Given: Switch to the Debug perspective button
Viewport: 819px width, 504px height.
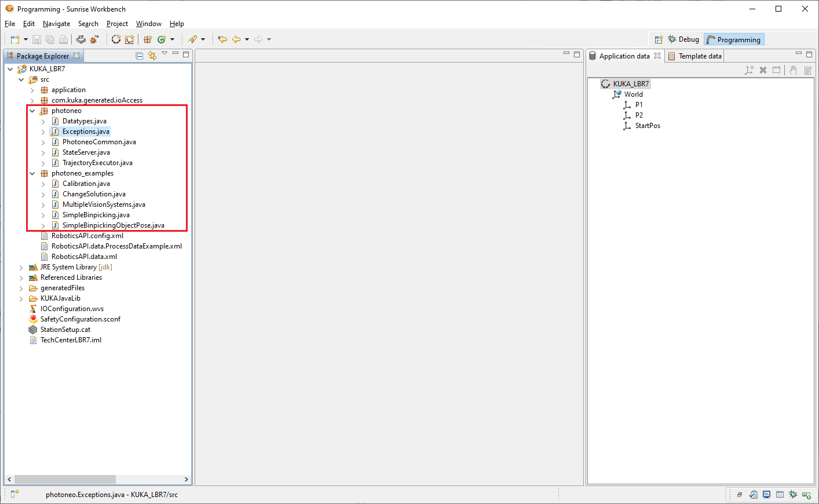Looking at the screenshot, I should click(x=683, y=39).
